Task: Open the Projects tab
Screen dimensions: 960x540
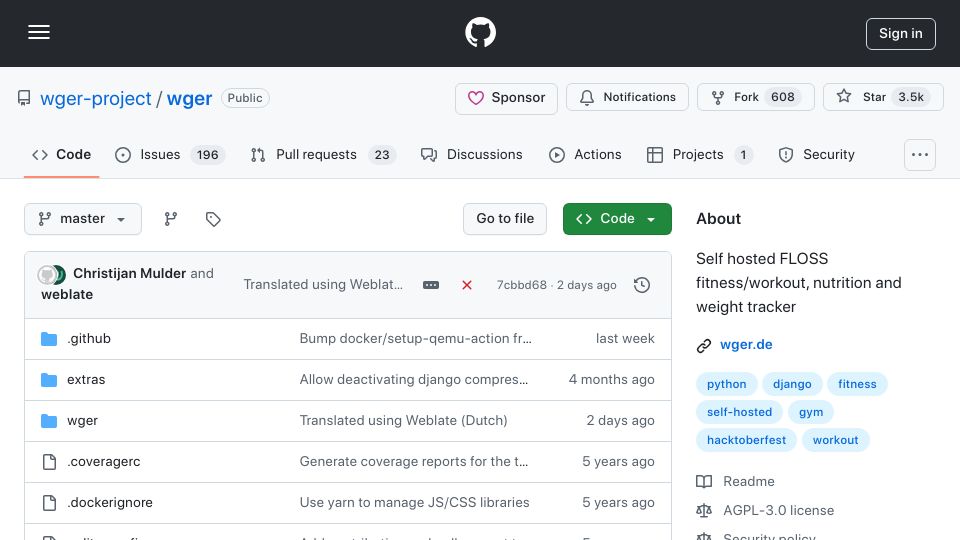Action: click(x=699, y=155)
